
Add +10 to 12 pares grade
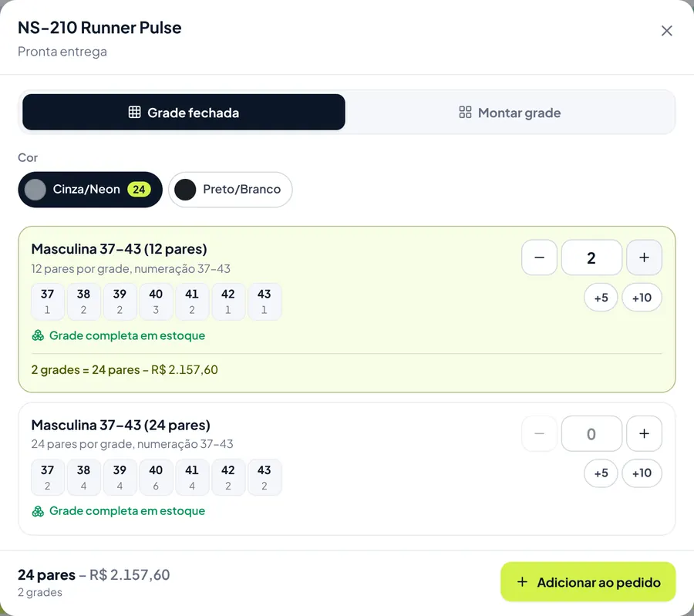click(x=642, y=298)
